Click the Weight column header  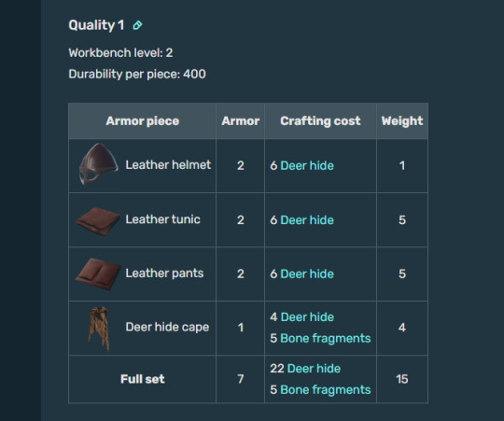[402, 121]
